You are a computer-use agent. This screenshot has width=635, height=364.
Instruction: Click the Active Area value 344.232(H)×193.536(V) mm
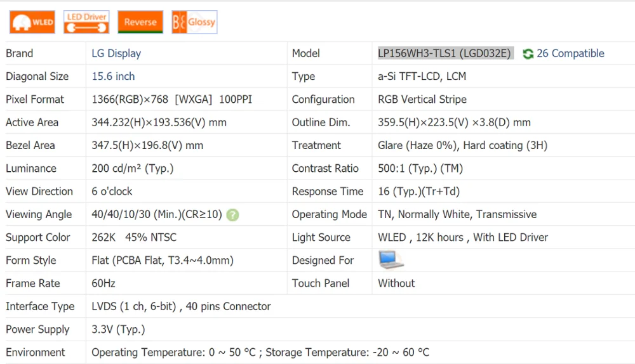pyautogui.click(x=159, y=122)
